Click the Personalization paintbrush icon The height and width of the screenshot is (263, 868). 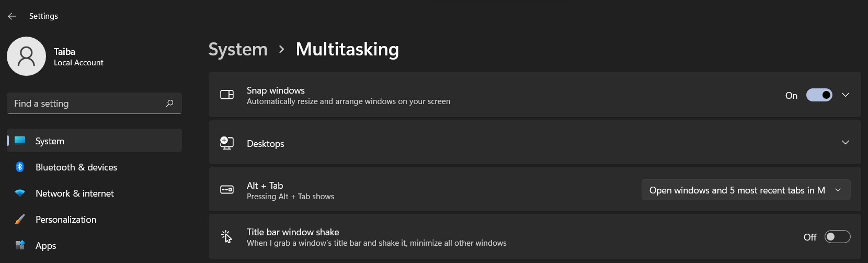(20, 219)
